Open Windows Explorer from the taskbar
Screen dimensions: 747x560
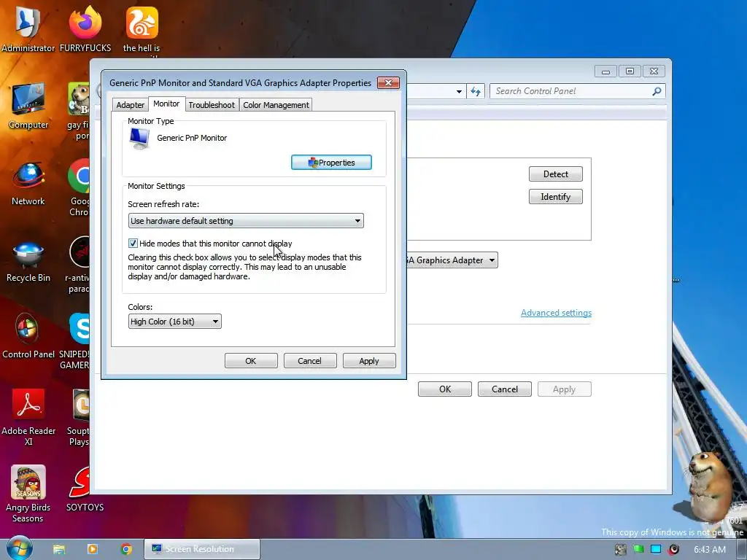(59, 549)
